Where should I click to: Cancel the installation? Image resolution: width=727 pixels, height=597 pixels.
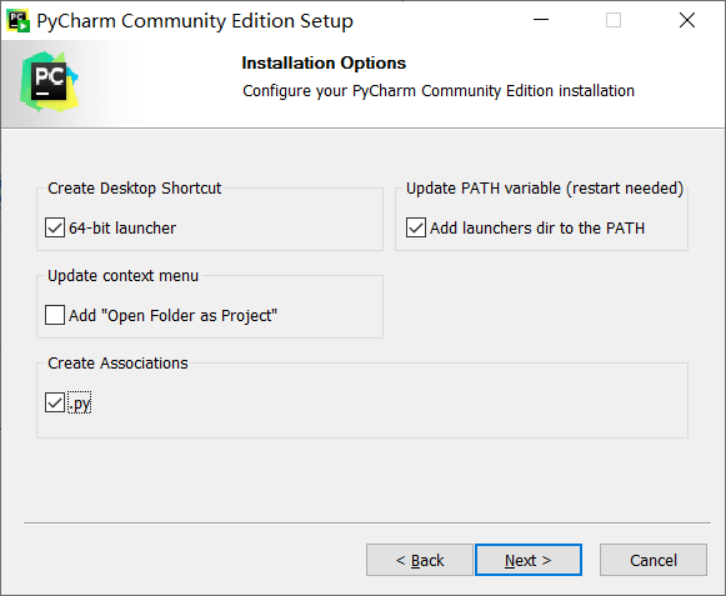pyautogui.click(x=653, y=560)
